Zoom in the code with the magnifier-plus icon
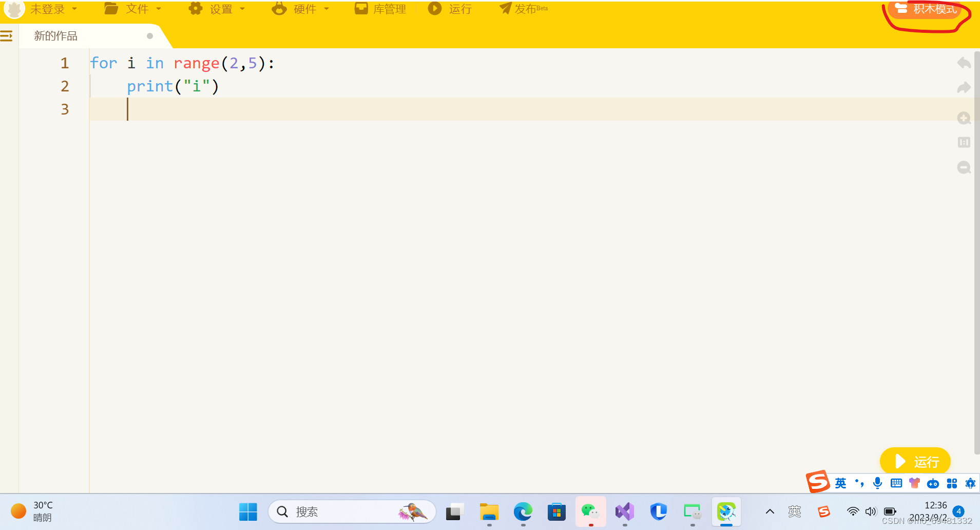Image resolution: width=980 pixels, height=530 pixels. click(964, 118)
